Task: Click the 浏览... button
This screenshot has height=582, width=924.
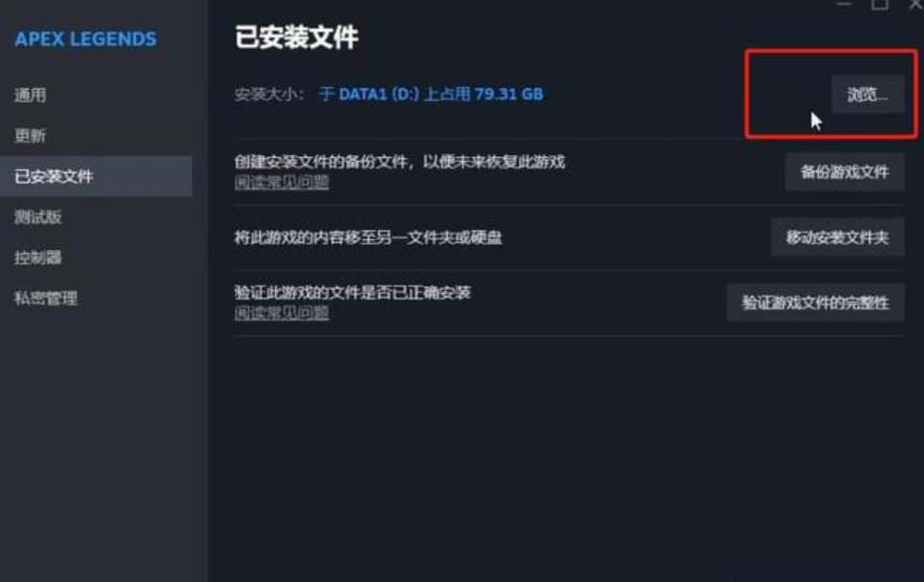Action: coord(867,94)
